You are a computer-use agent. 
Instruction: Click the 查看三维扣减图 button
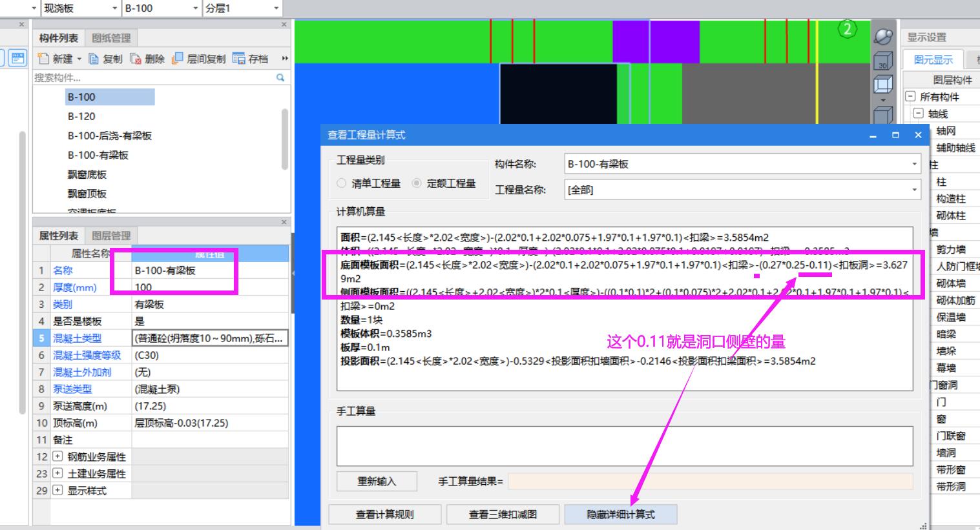click(x=503, y=515)
